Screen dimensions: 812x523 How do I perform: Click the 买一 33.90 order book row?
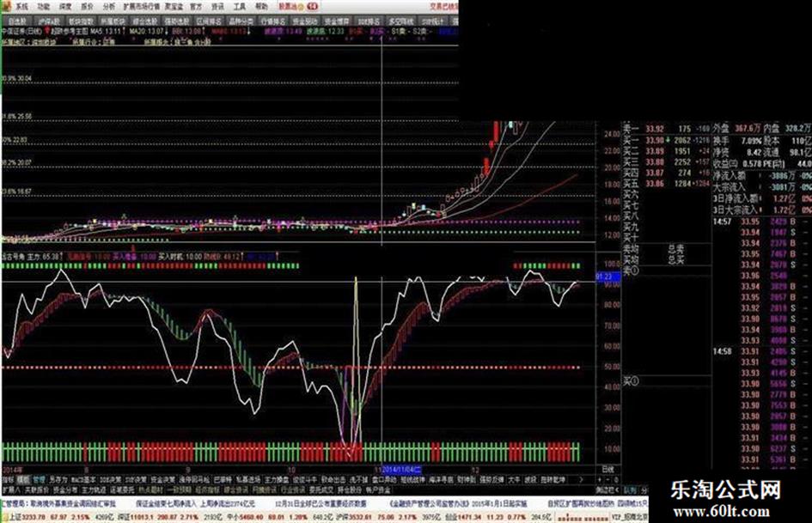click(x=665, y=140)
